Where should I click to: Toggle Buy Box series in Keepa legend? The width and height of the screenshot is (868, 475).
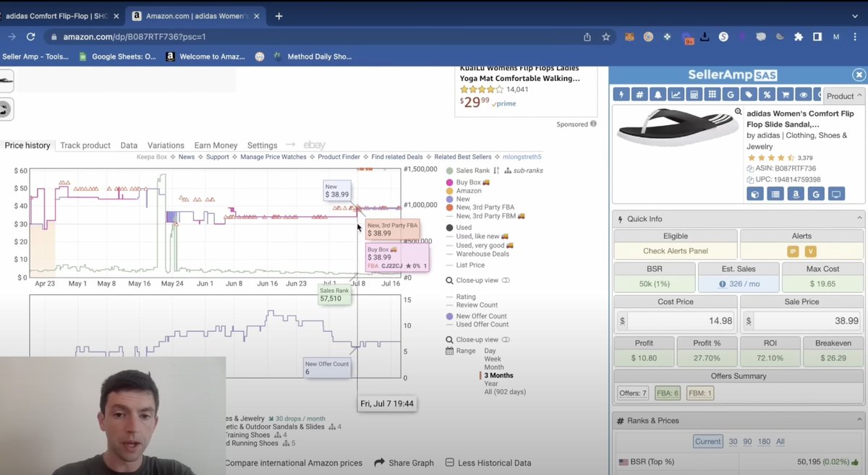click(x=468, y=182)
